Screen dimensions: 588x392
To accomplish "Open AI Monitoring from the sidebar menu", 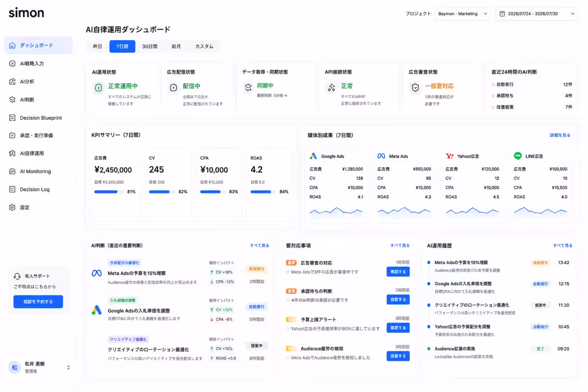I will (38, 171).
